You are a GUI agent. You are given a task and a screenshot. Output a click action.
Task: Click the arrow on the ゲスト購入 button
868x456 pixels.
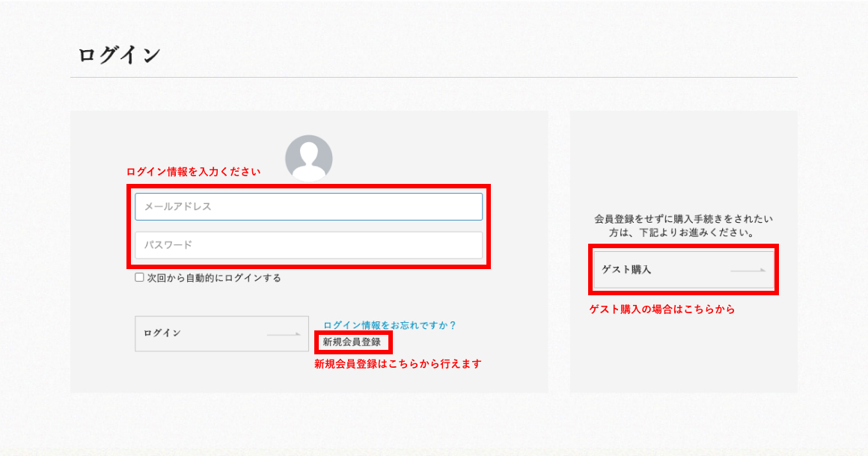click(x=748, y=269)
